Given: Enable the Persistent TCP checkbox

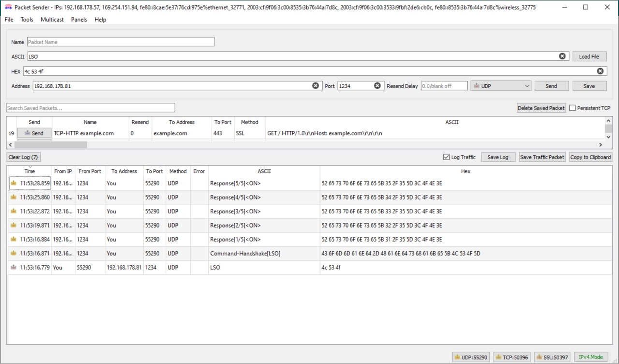Looking at the screenshot, I should tap(573, 108).
